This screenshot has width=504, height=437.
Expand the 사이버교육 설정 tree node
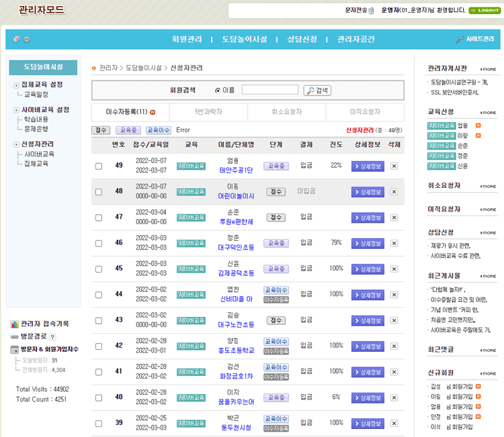click(x=16, y=110)
